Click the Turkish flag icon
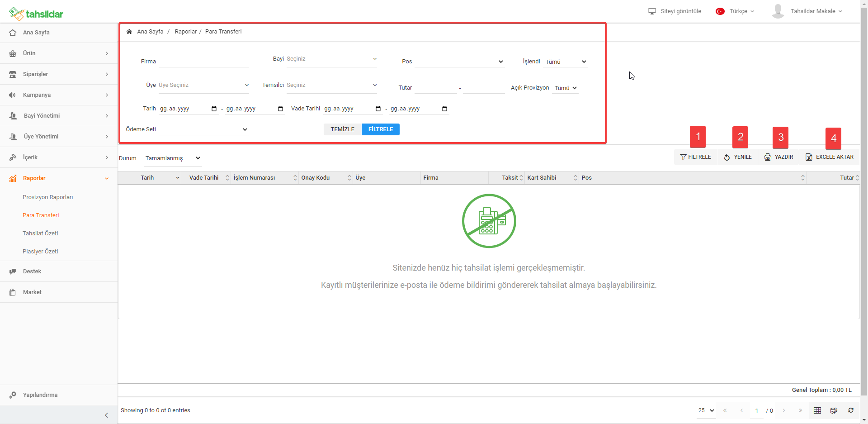This screenshot has height=424, width=868. pyautogui.click(x=720, y=11)
